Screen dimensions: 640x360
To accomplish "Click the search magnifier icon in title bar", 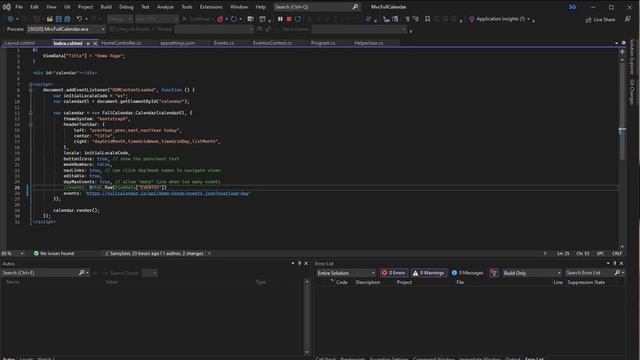I will 355,7.
